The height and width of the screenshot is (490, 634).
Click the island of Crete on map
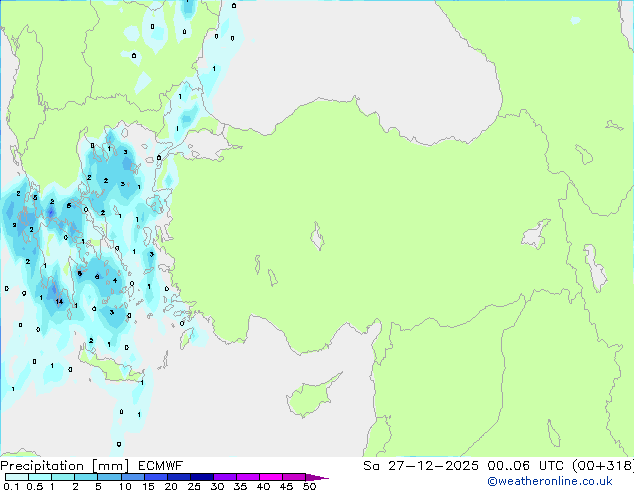[x=109, y=366]
